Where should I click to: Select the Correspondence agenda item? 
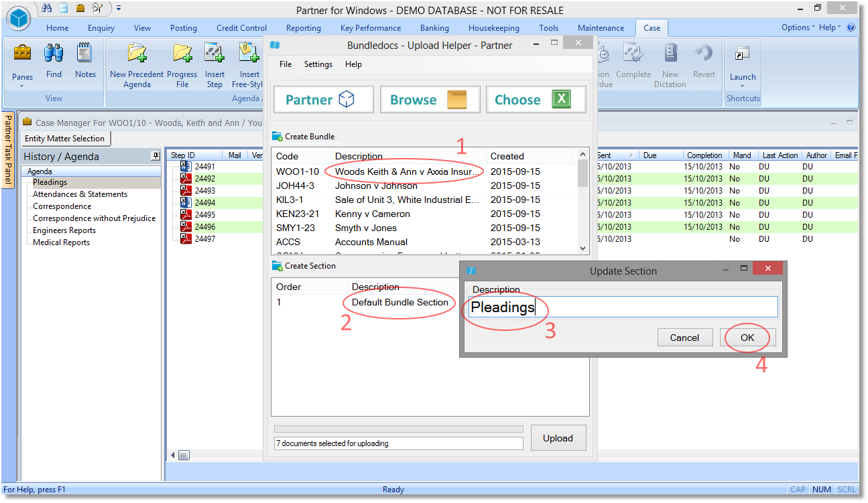click(x=62, y=206)
